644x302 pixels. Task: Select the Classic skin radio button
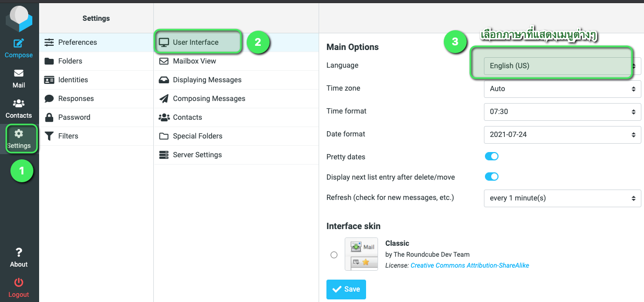pyautogui.click(x=334, y=255)
